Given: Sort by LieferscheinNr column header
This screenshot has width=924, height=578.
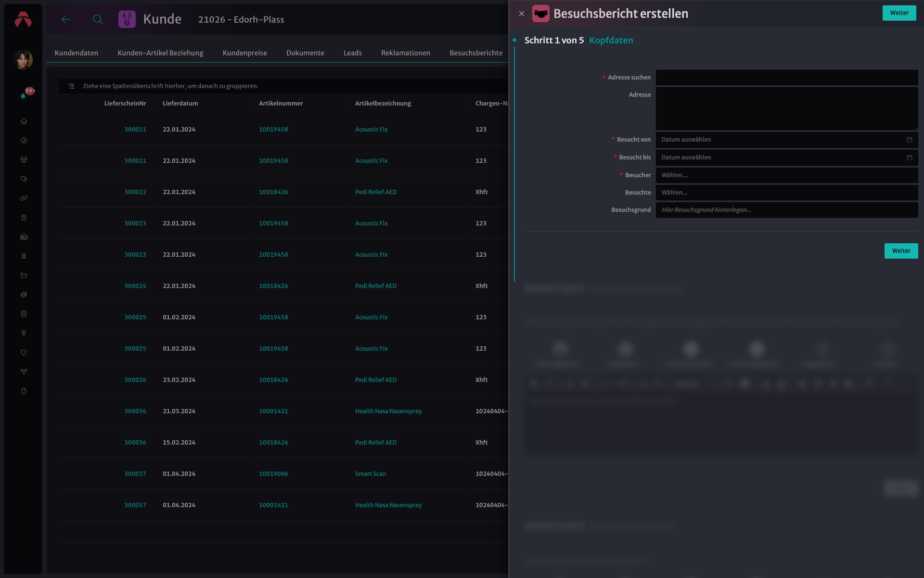Looking at the screenshot, I should click(125, 104).
